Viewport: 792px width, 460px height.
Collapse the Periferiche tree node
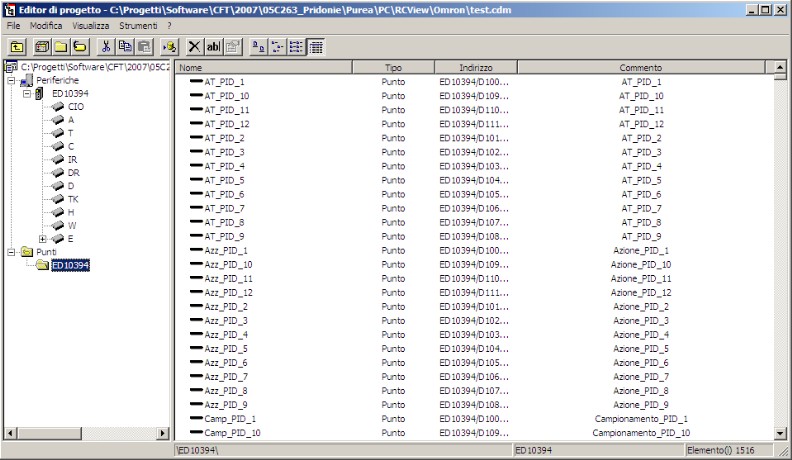(x=11, y=80)
